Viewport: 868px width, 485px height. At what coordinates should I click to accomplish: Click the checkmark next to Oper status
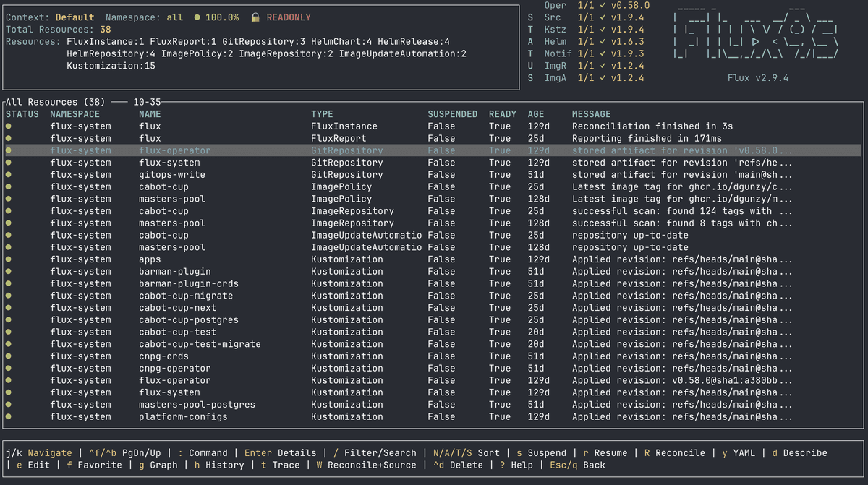[x=602, y=5]
